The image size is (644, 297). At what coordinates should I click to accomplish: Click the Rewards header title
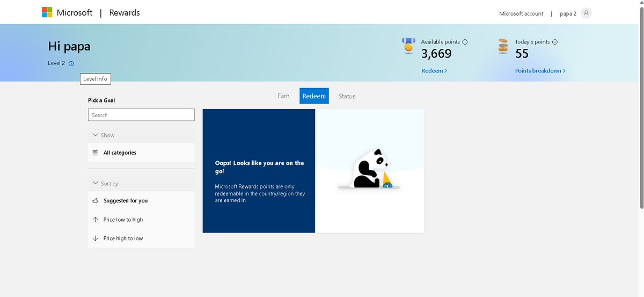(125, 12)
